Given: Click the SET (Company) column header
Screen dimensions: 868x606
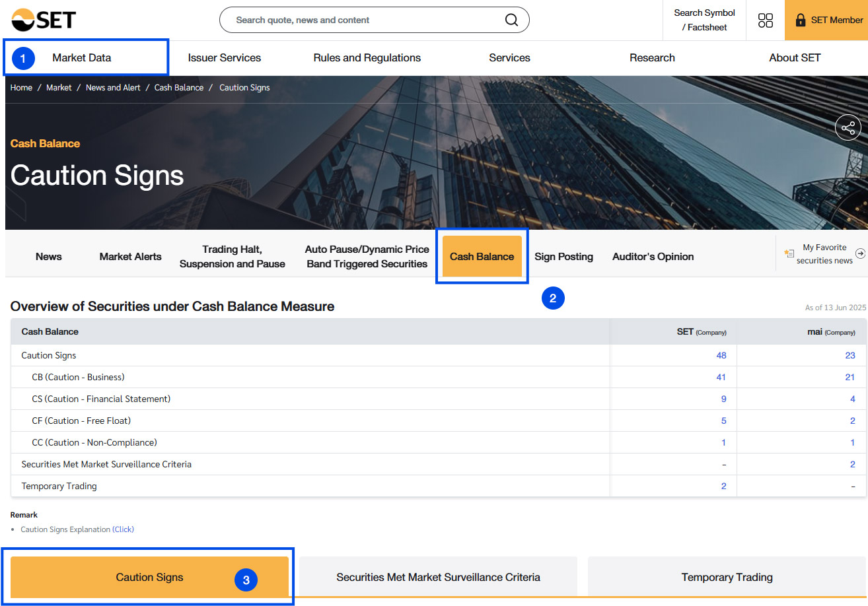Looking at the screenshot, I should 702,332.
